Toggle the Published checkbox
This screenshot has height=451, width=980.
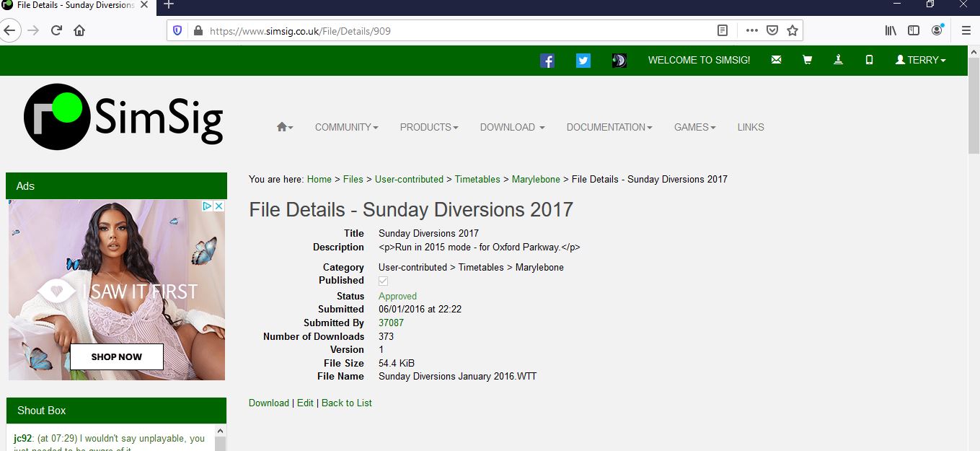pos(384,281)
